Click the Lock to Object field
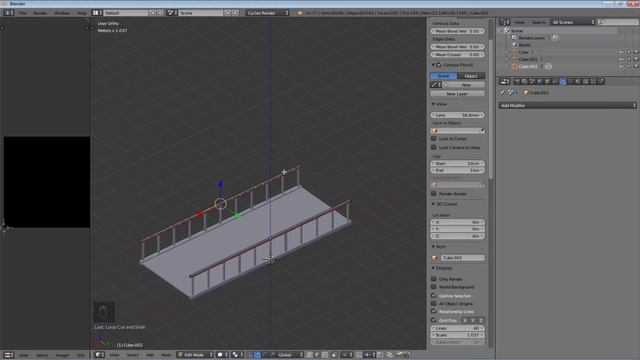 pyautogui.click(x=457, y=131)
